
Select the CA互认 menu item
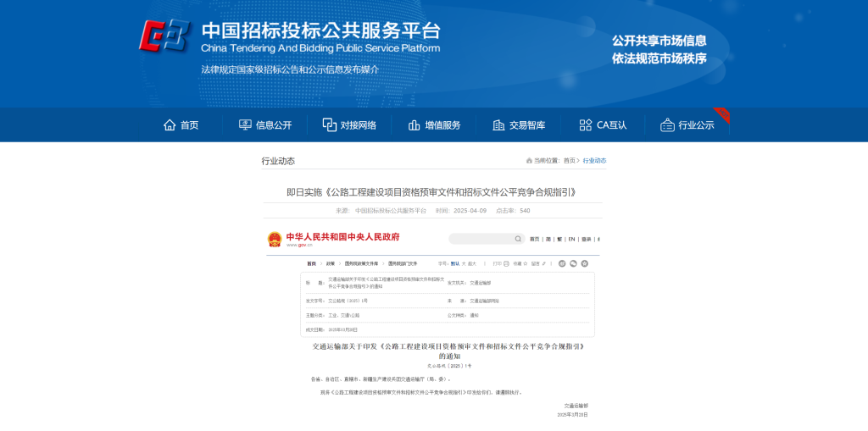click(x=603, y=125)
